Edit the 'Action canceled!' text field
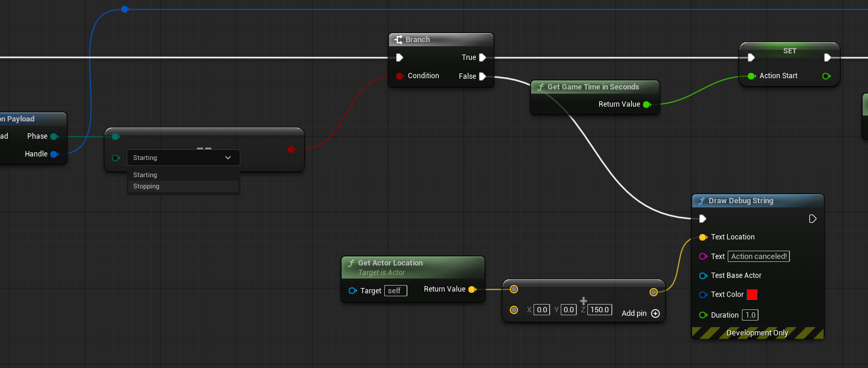Viewport: 868px width, 368px height. tap(759, 257)
